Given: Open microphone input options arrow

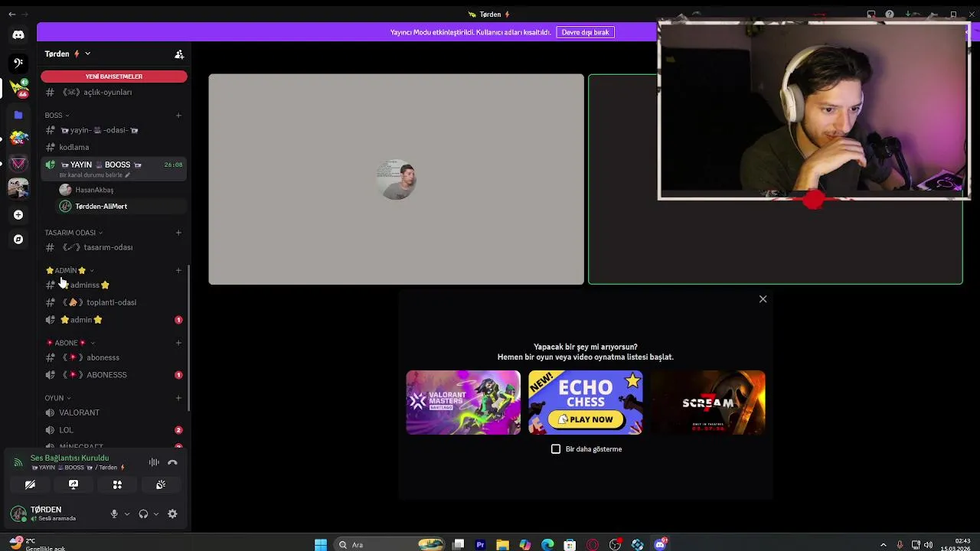Looking at the screenshot, I should (127, 514).
